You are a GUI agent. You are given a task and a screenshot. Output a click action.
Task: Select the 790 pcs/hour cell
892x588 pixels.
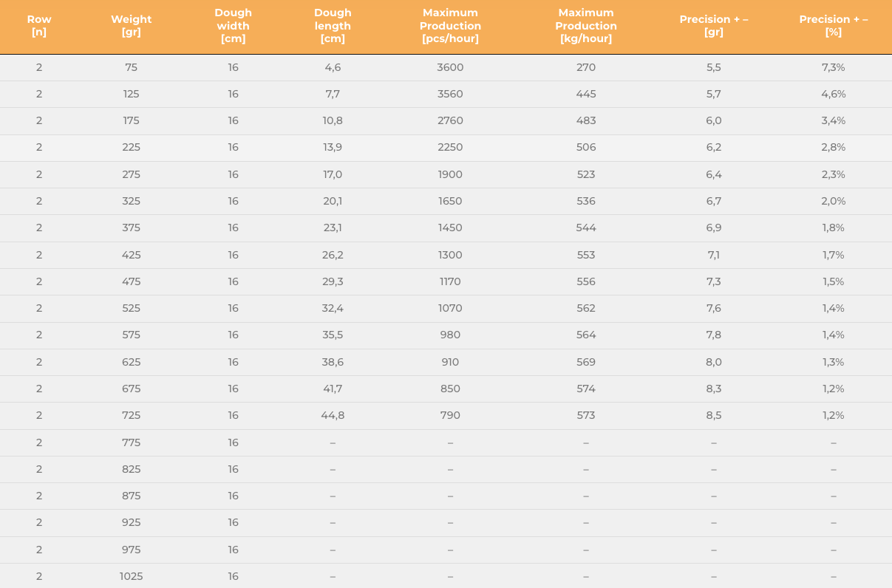tap(450, 415)
